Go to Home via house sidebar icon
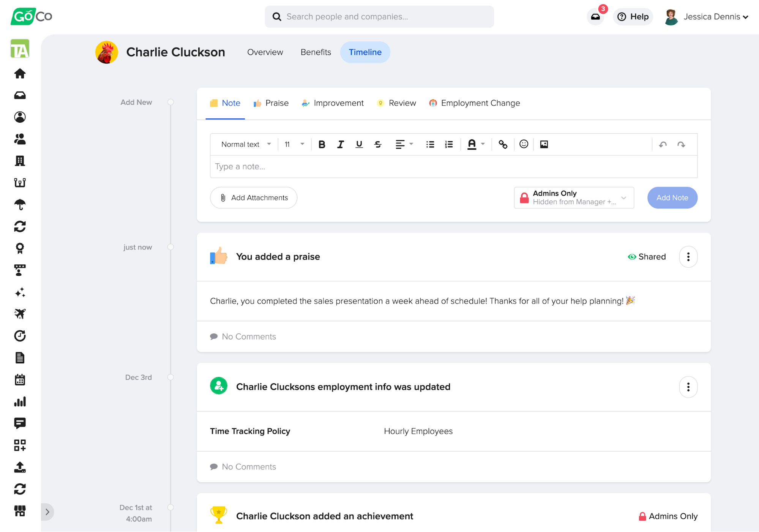Viewport: 759px width, 532px height. click(20, 74)
